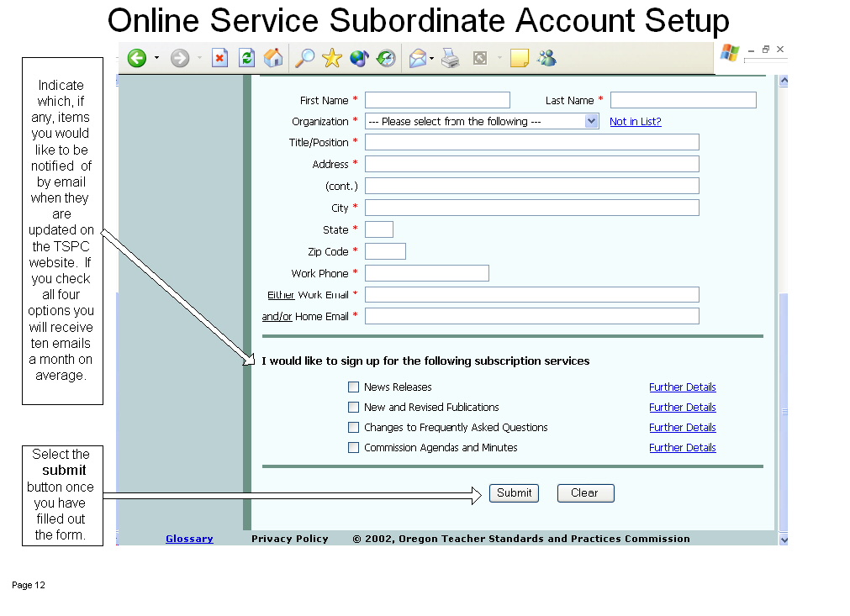Tick Commission Agendas and Minutes checkbox
850x616 pixels.
[353, 448]
